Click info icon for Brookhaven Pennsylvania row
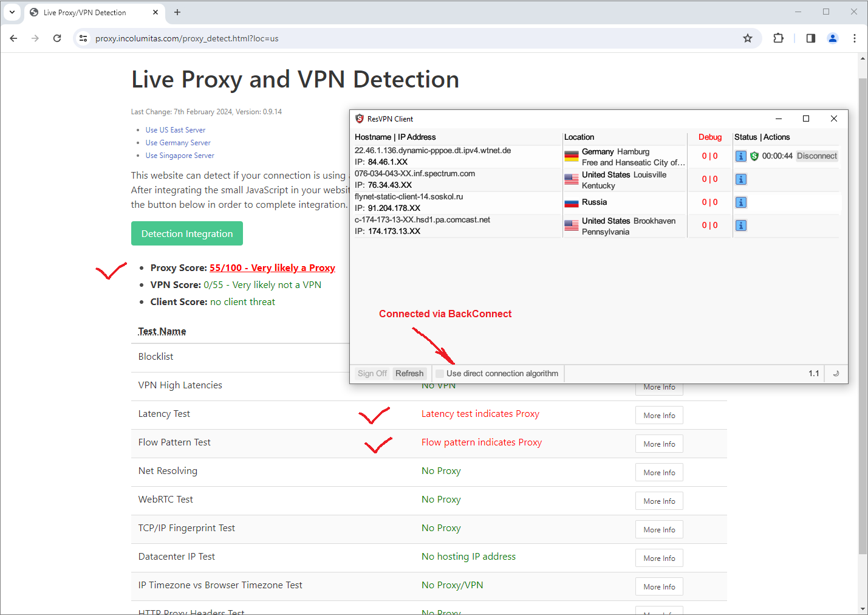The image size is (868, 615). (741, 225)
